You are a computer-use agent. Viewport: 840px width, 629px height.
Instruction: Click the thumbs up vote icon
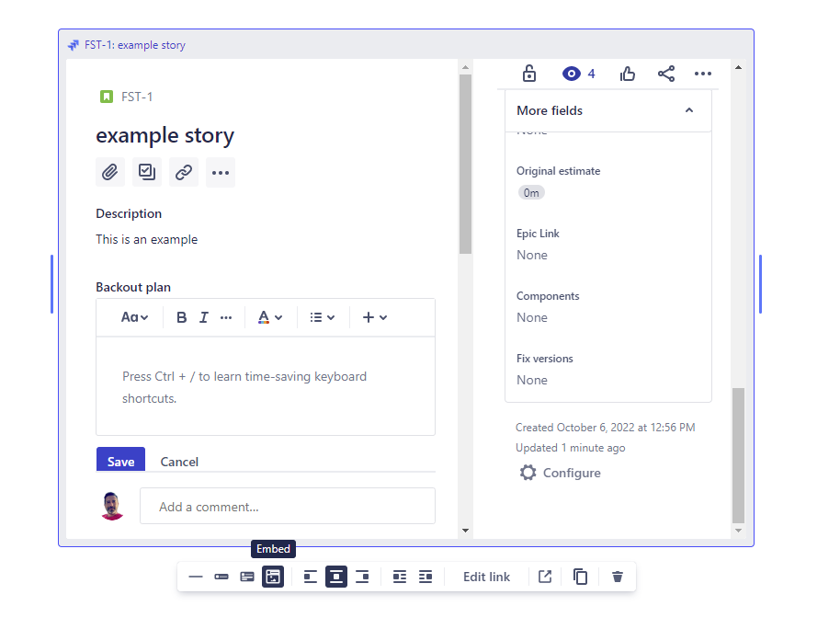click(628, 74)
